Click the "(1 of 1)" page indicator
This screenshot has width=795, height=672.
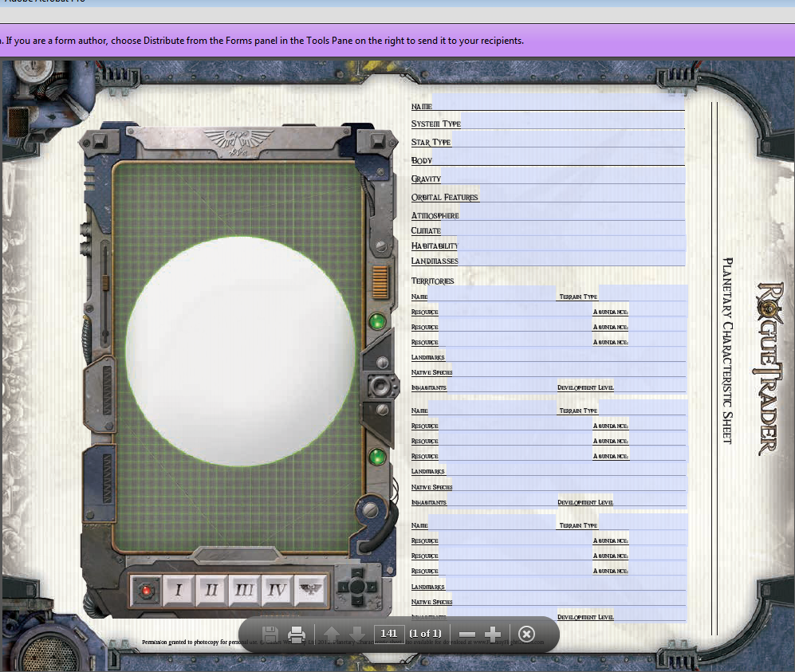[425, 634]
